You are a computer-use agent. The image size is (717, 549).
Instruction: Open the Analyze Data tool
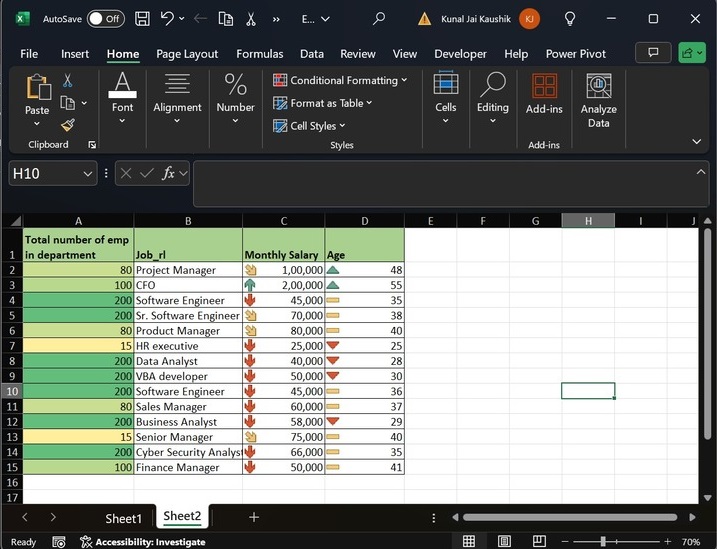point(598,100)
